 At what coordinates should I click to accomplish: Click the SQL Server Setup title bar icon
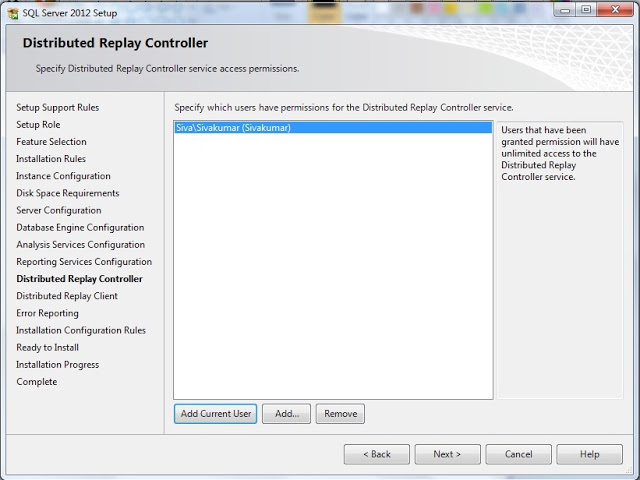click(12, 10)
